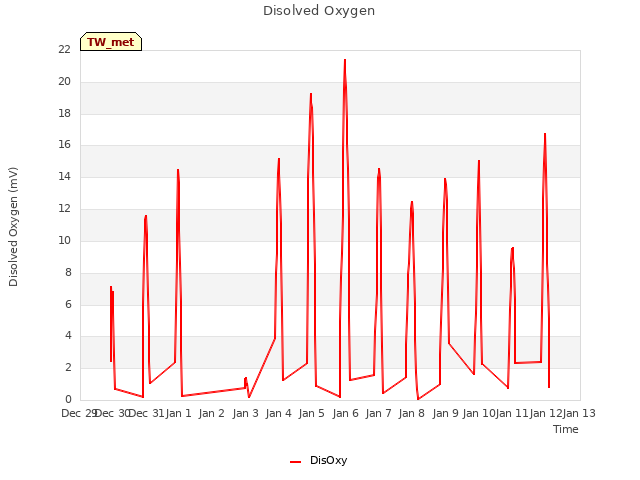Click the DisOxy legend label
This screenshot has width=640, height=480.
point(328,460)
